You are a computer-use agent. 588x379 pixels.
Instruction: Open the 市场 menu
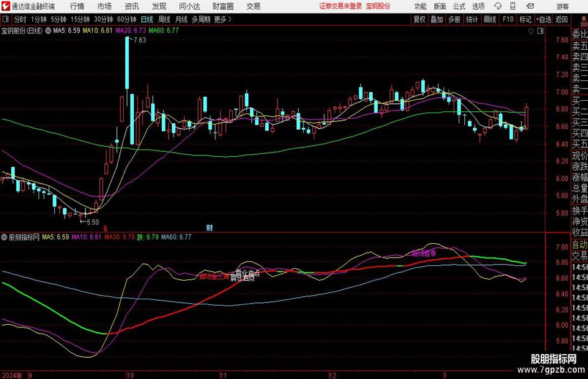pyautogui.click(x=105, y=6)
